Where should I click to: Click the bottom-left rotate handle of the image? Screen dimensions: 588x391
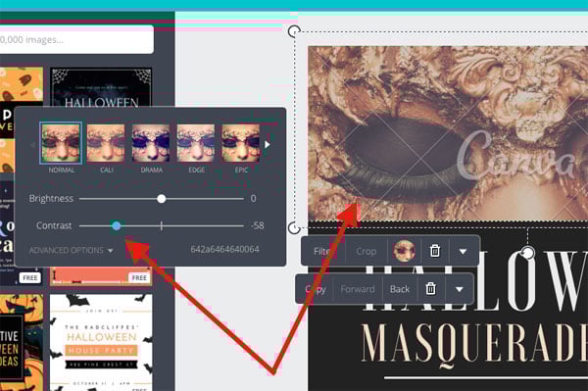point(294,227)
